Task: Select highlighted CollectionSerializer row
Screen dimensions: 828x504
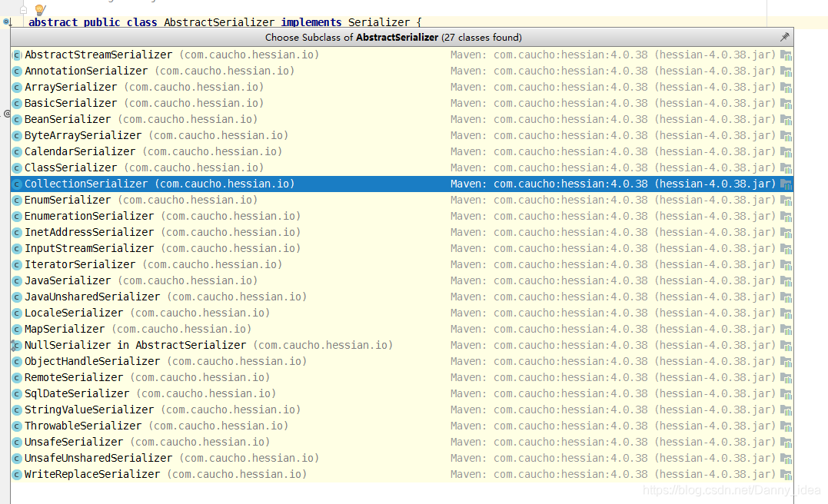Action: (402, 184)
